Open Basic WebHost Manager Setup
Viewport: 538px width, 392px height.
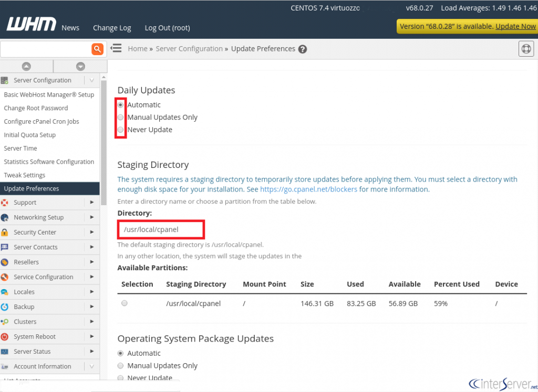coord(49,94)
